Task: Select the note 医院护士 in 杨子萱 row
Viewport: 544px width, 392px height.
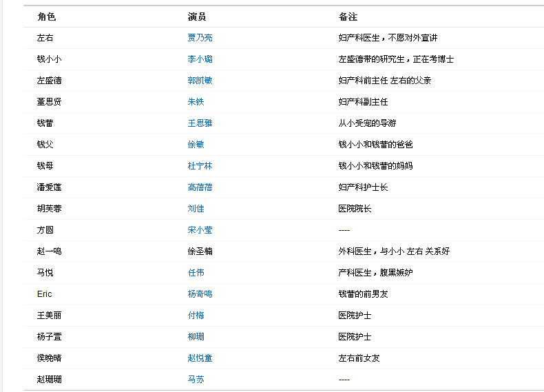Action: click(x=355, y=337)
